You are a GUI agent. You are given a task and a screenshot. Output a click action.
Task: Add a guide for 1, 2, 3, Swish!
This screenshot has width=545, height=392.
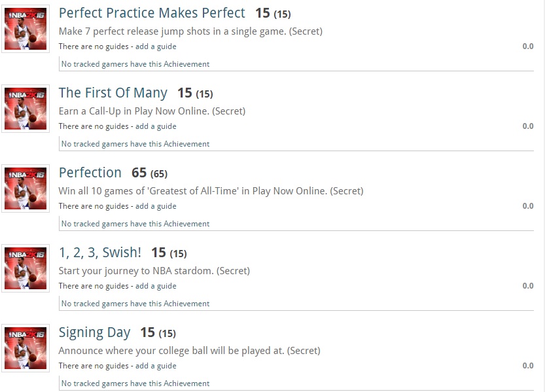click(x=156, y=286)
